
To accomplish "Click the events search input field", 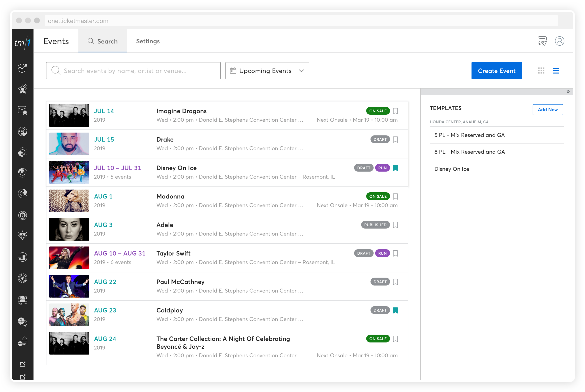I will tap(133, 71).
